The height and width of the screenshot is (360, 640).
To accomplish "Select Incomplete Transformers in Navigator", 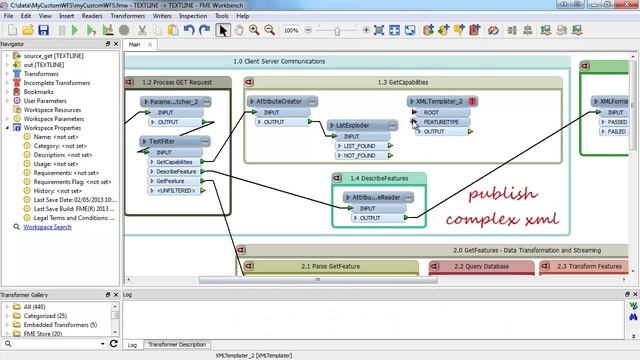I will pyautogui.click(x=56, y=83).
